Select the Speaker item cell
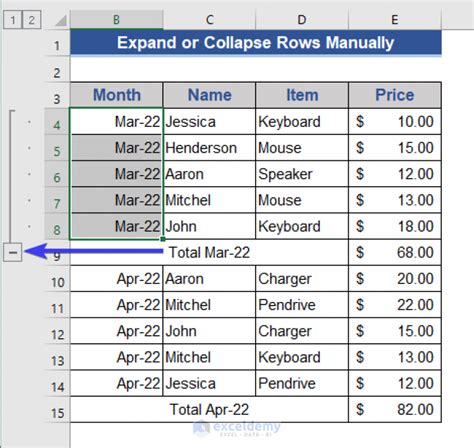The height and width of the screenshot is (448, 474). [x=302, y=174]
